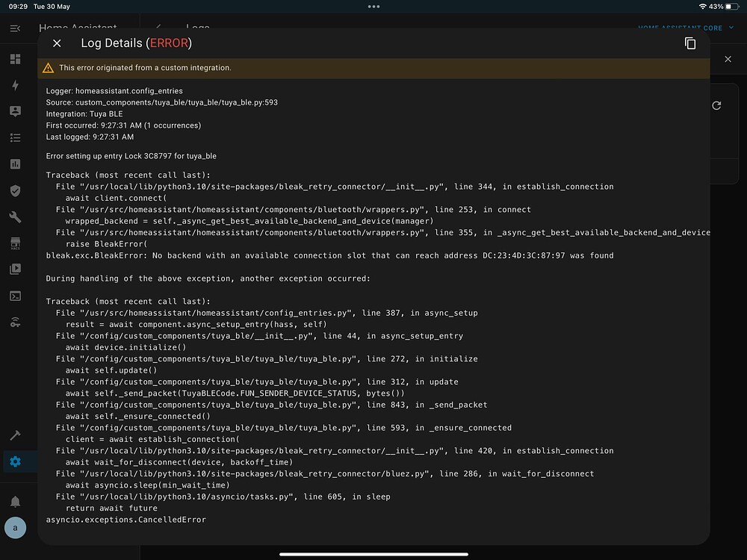
Task: Dismiss the panel behind the dialog
Action: click(x=728, y=58)
